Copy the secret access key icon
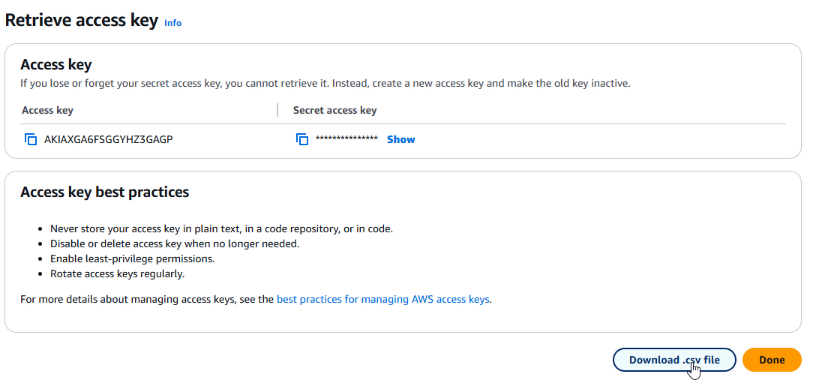 [302, 140]
